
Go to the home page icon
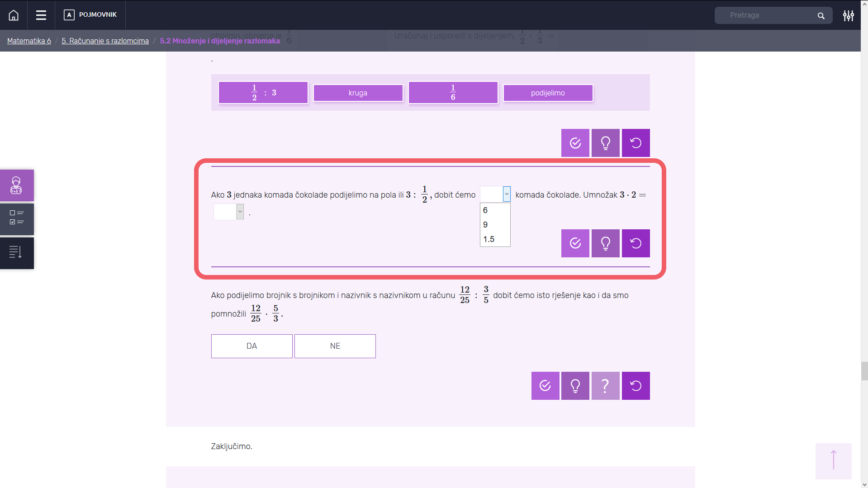coord(14,15)
